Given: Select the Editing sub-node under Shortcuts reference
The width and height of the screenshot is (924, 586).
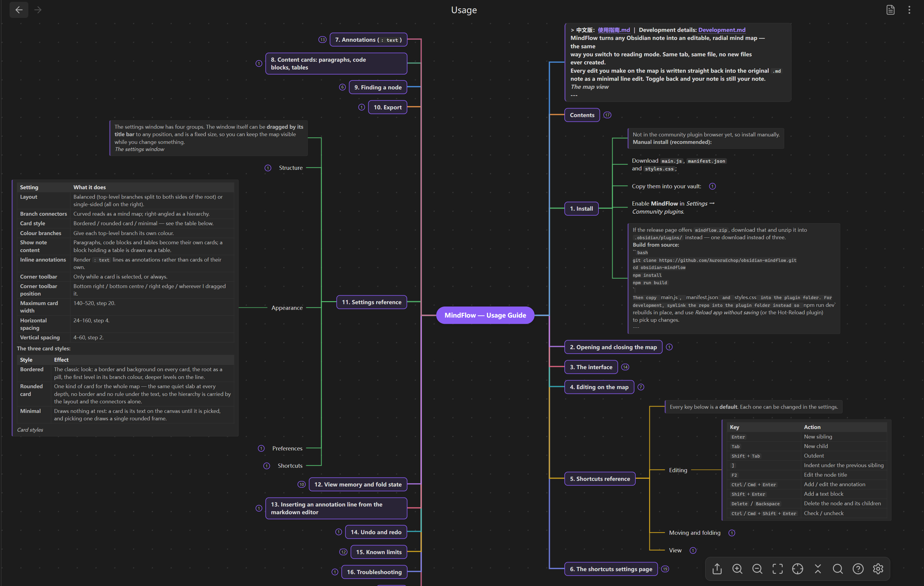Looking at the screenshot, I should click(x=678, y=470).
